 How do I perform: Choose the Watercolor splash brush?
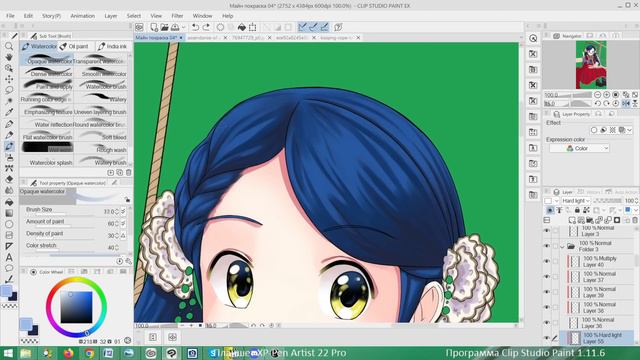pyautogui.click(x=47, y=162)
